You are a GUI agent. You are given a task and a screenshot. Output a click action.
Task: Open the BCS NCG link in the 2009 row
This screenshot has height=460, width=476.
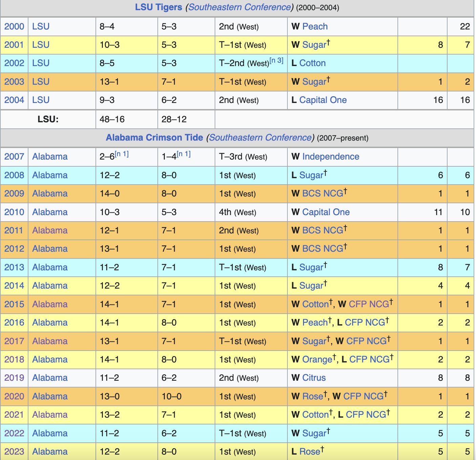[323, 193]
